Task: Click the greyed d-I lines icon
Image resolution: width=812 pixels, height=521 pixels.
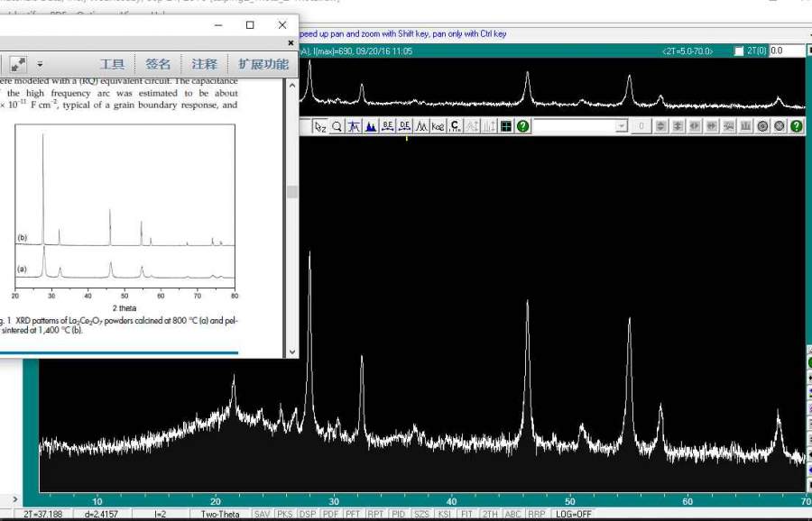Action: pos(489,126)
